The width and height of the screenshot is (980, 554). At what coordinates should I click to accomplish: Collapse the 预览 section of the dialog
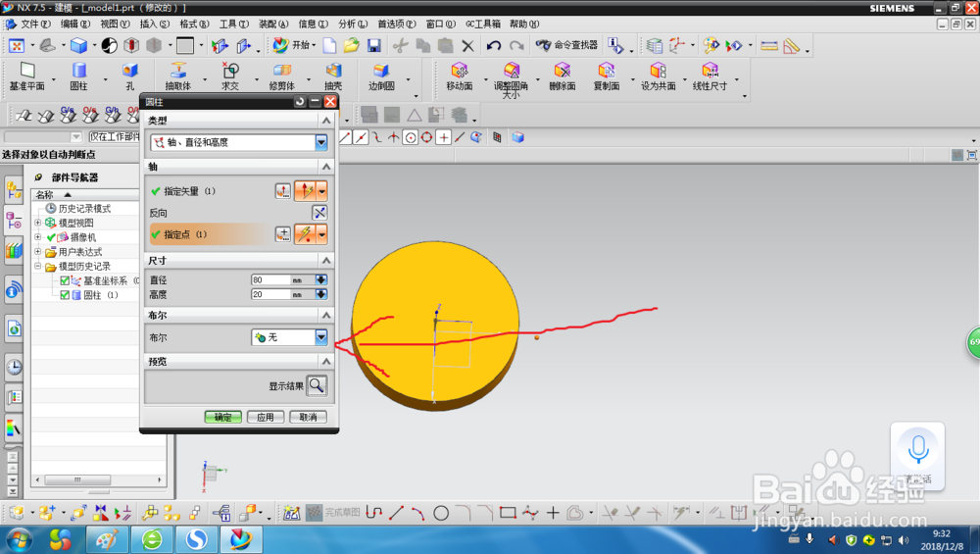click(326, 362)
